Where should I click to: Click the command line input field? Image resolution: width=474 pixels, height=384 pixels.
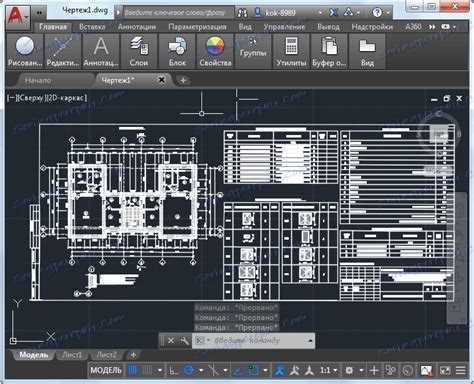coord(253,341)
